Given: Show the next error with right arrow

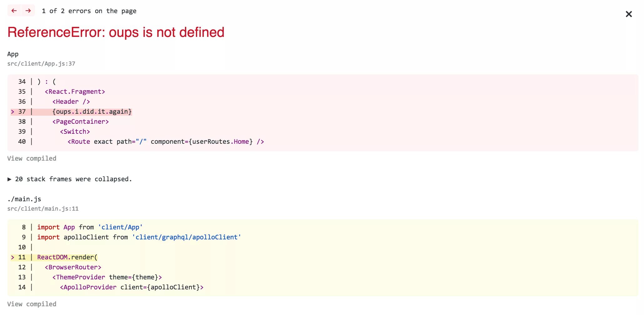Looking at the screenshot, I should [28, 11].
